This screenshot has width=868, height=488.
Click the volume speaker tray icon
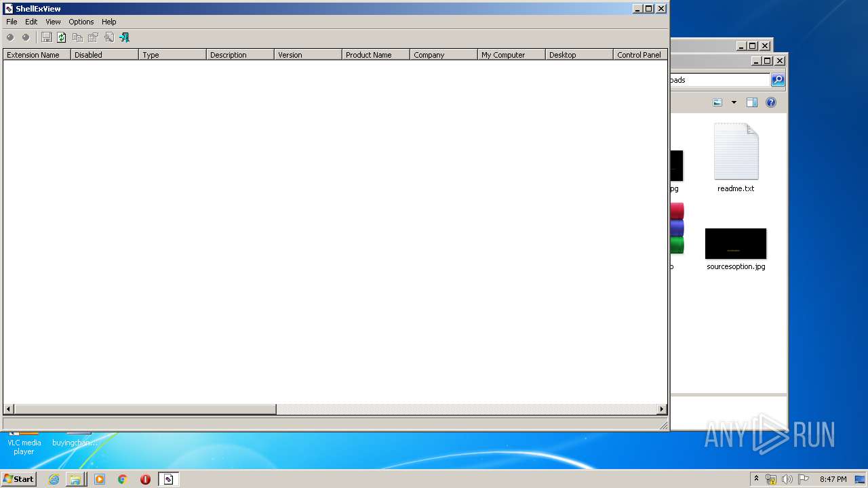click(x=787, y=479)
